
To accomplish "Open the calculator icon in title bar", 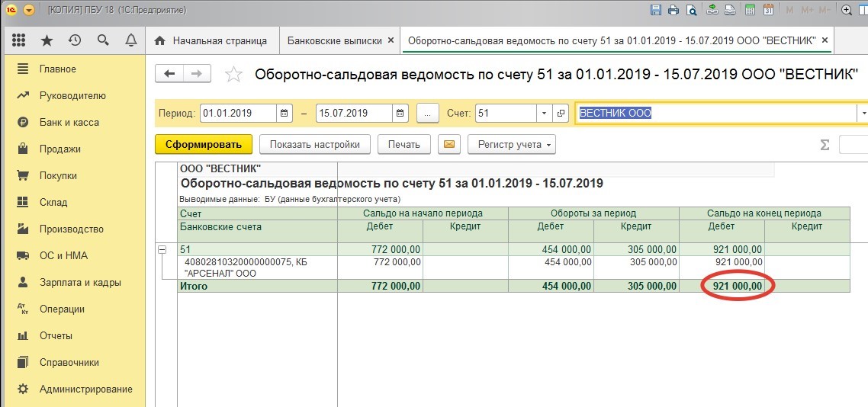I will [750, 11].
